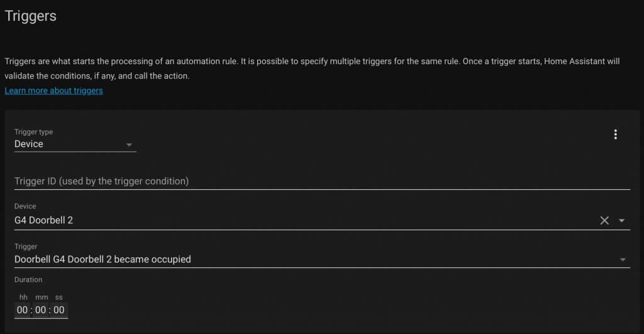Click the Triggers section heading
Viewport: 644px width, 334px height.
[x=30, y=16]
